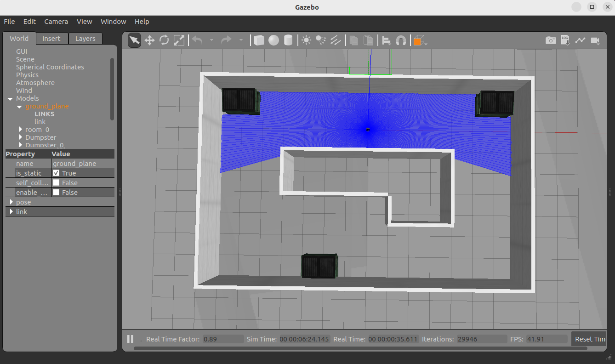This screenshot has width=615, height=364.
Task: Click the horizontal scrollbar under status bar
Action: pos(360,348)
